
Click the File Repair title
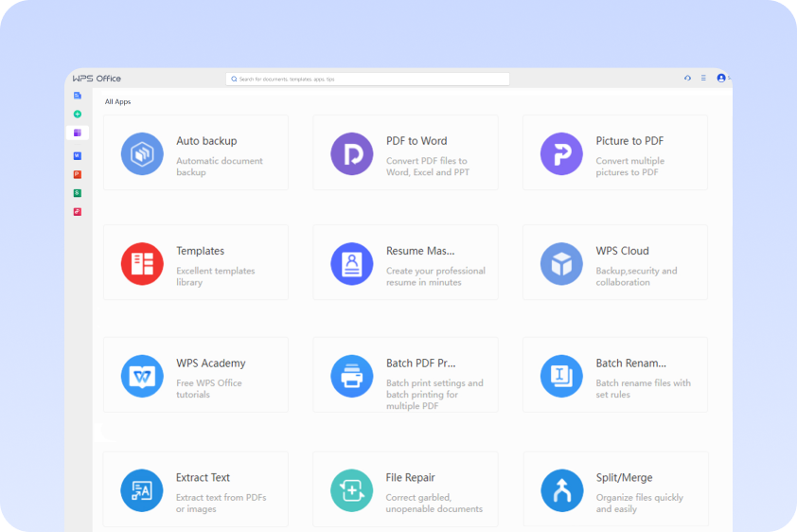410,478
